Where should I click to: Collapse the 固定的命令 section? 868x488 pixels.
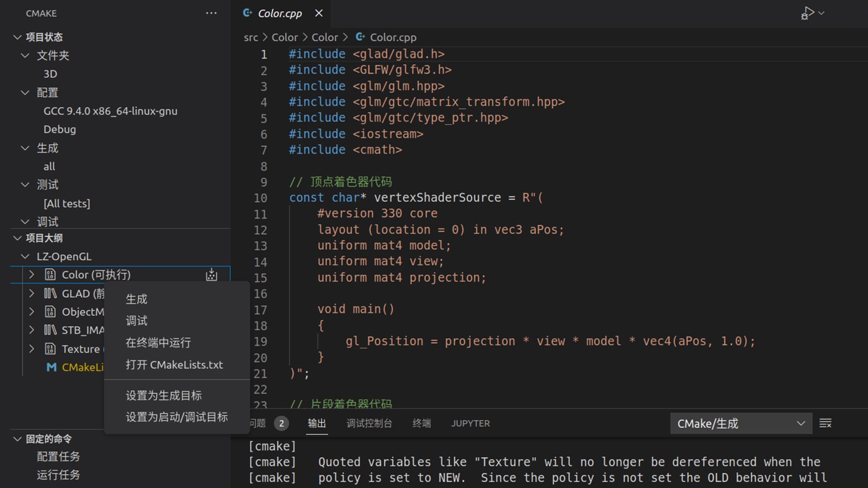[17, 439]
